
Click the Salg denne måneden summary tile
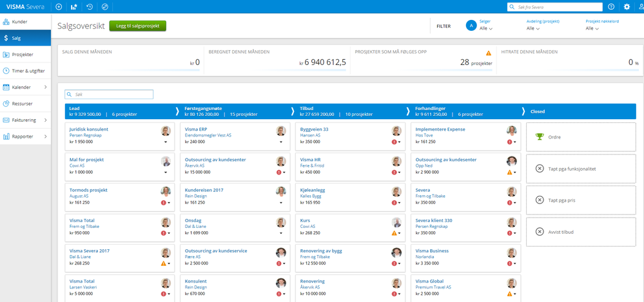coord(131,60)
